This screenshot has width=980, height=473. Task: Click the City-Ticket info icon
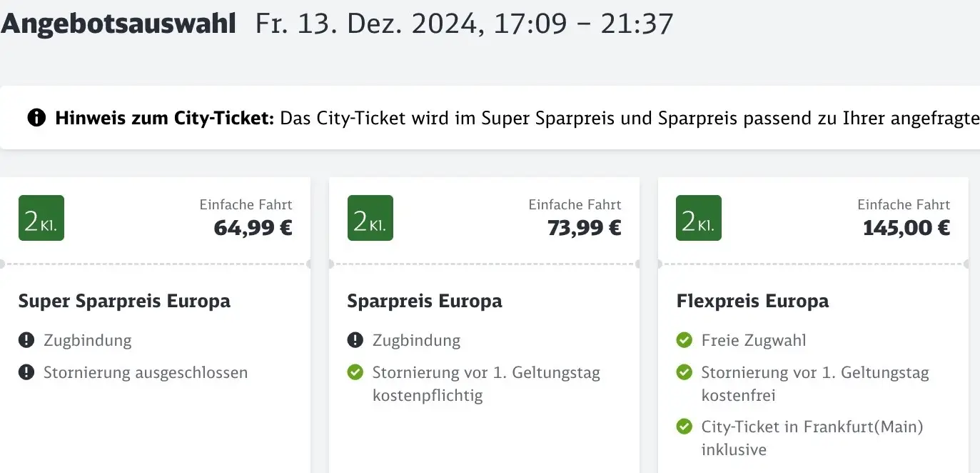(36, 118)
